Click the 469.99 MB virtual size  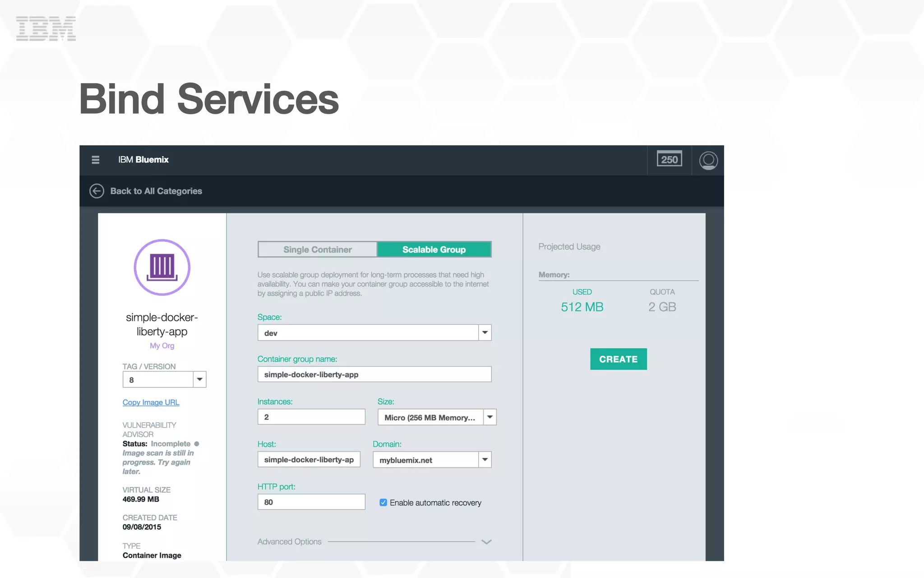[x=141, y=499]
